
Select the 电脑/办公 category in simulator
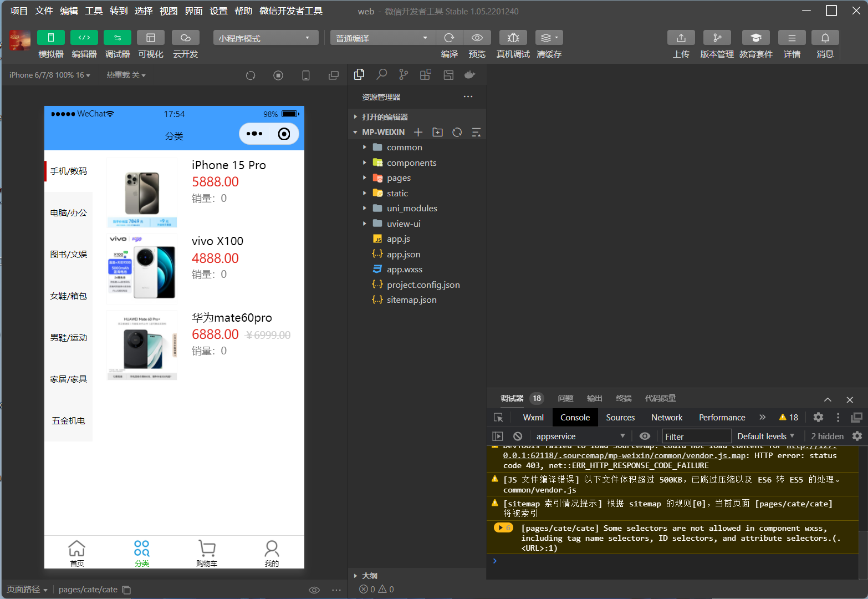tap(68, 213)
